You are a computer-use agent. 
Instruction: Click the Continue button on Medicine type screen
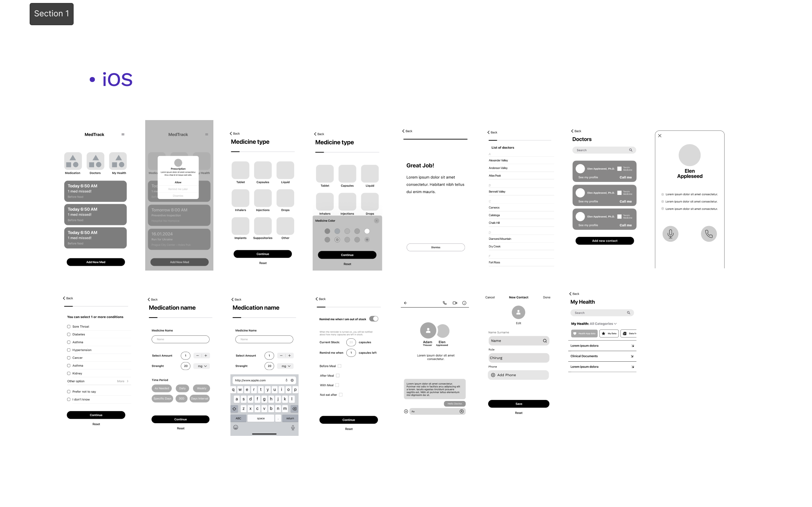[x=263, y=253]
